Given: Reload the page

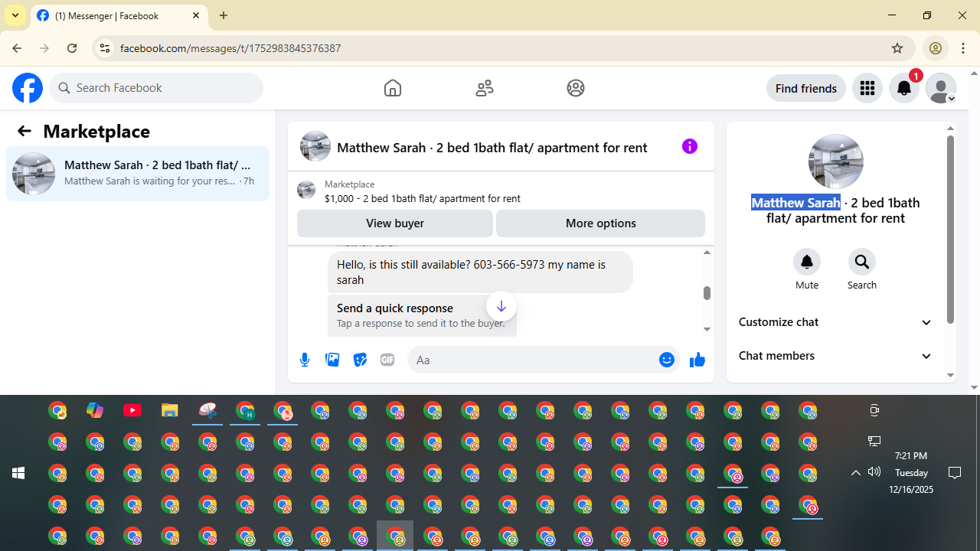Looking at the screenshot, I should [x=72, y=48].
